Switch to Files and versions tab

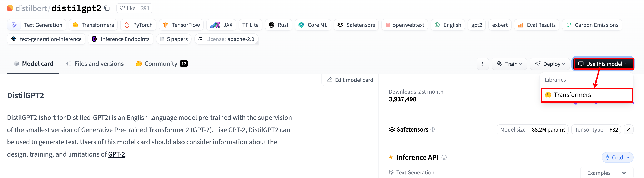[x=95, y=64]
